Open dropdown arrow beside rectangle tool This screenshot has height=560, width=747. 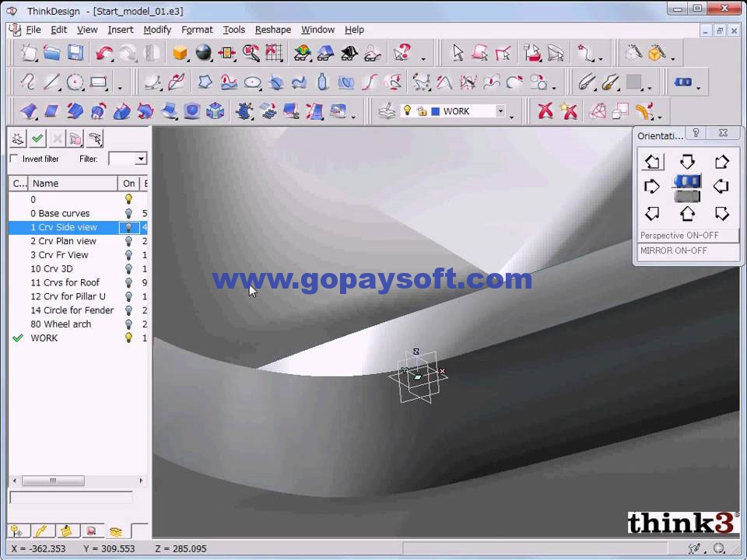(120, 88)
